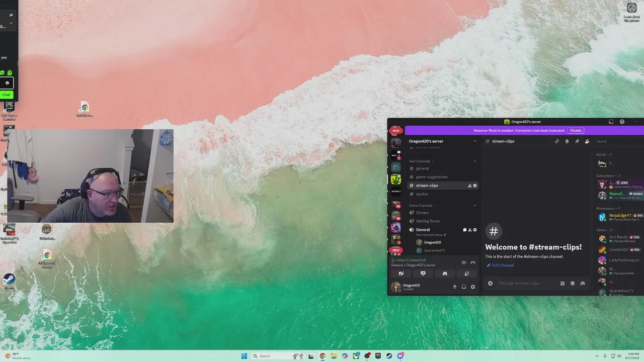This screenshot has width=644, height=362.
Task: Open Google Chrome from the taskbar
Action: coord(323,356)
